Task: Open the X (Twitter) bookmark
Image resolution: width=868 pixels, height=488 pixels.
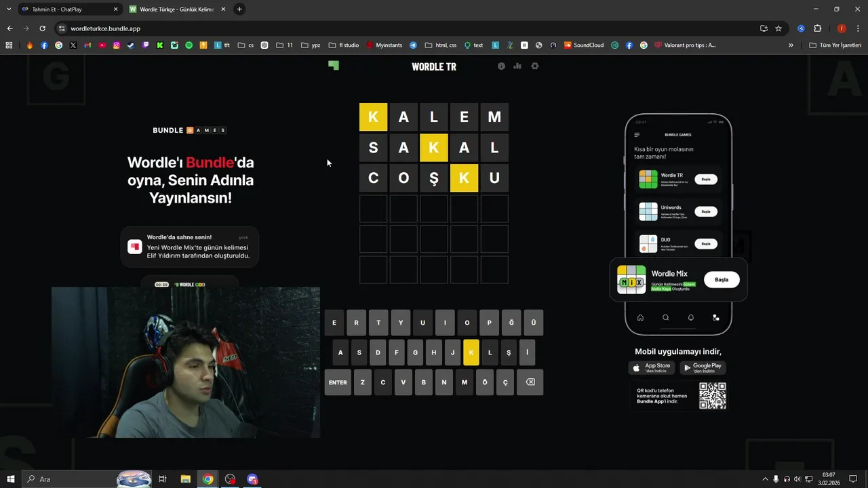Action: (x=73, y=45)
